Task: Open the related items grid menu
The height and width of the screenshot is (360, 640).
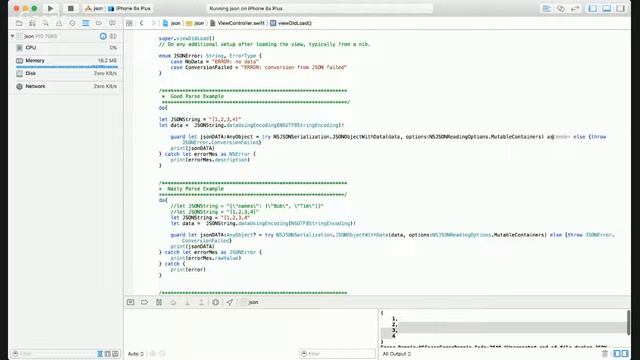Action: click(x=129, y=23)
